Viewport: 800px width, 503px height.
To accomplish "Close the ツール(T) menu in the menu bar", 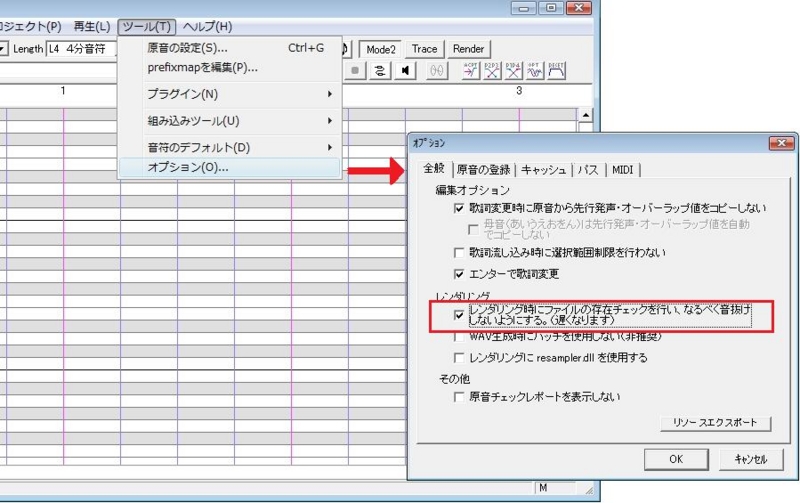I will [147, 27].
